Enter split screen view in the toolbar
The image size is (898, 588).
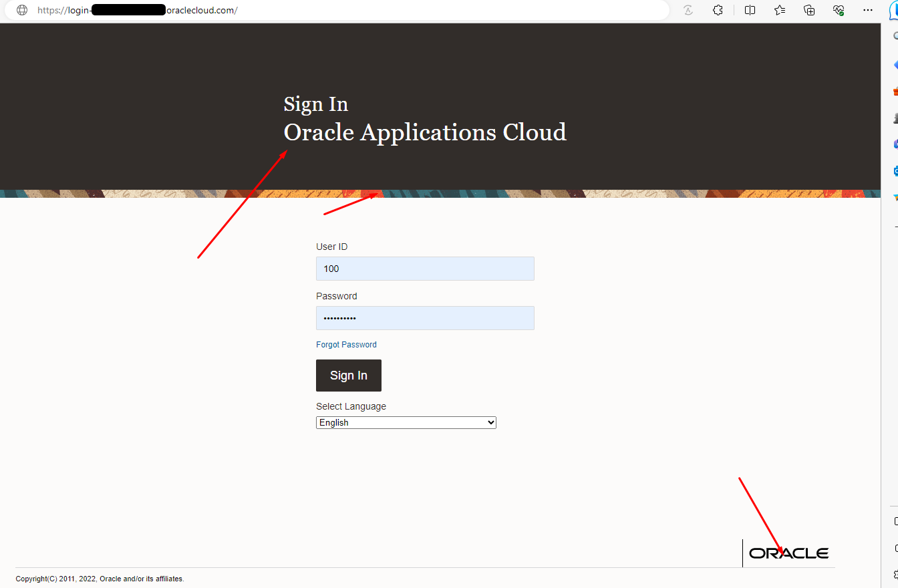click(750, 10)
